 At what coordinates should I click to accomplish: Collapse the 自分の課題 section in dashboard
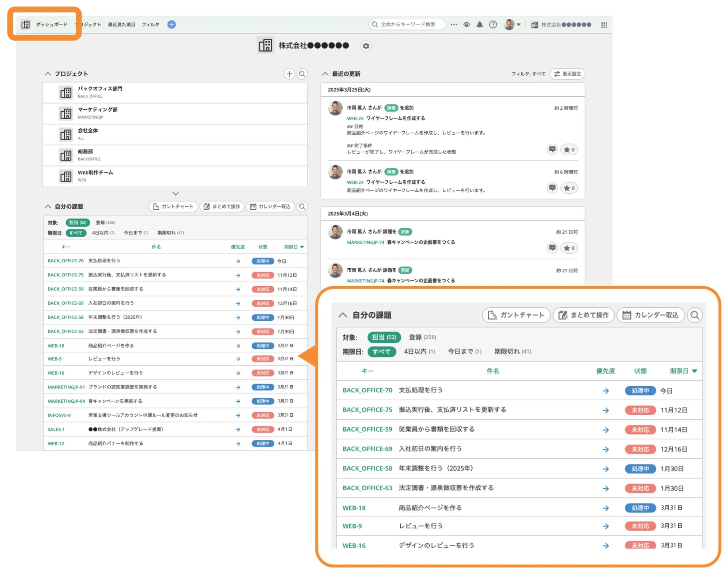click(x=48, y=206)
